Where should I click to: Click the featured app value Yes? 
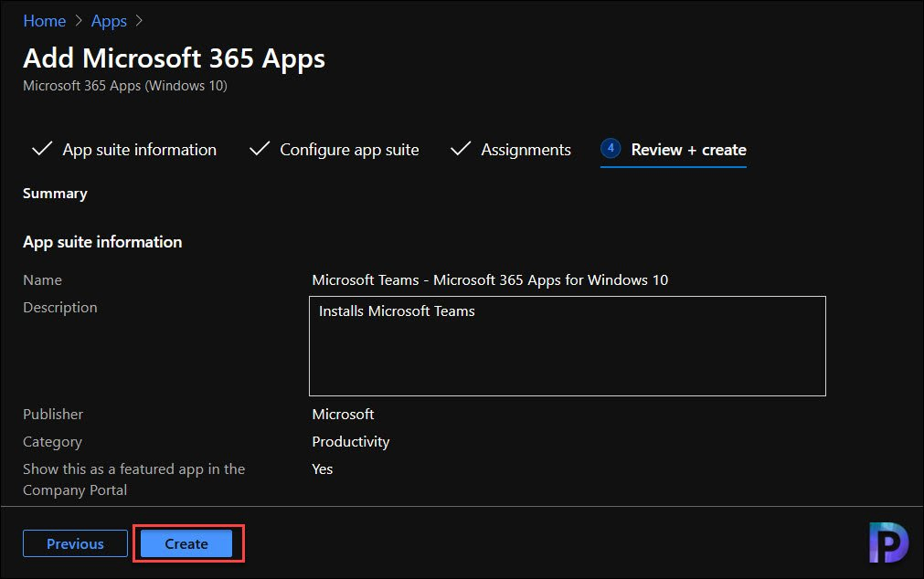(x=323, y=468)
